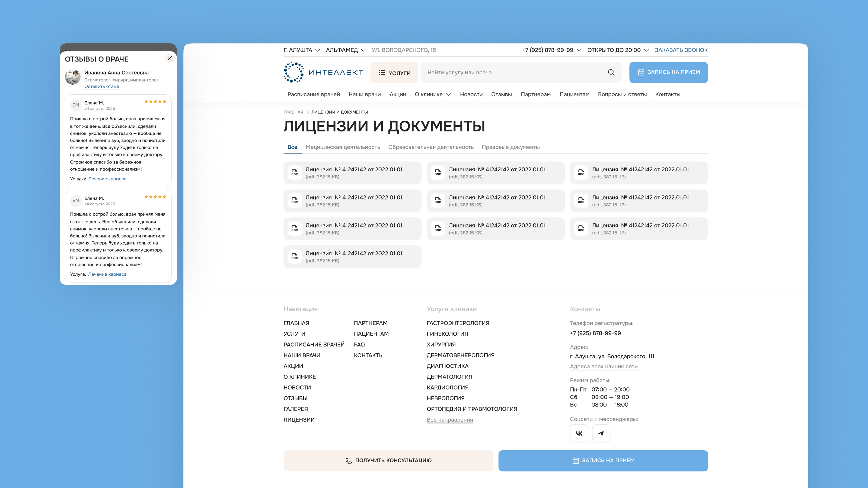Click Адреса всех клиник сети link
The image size is (868, 488).
point(604,367)
